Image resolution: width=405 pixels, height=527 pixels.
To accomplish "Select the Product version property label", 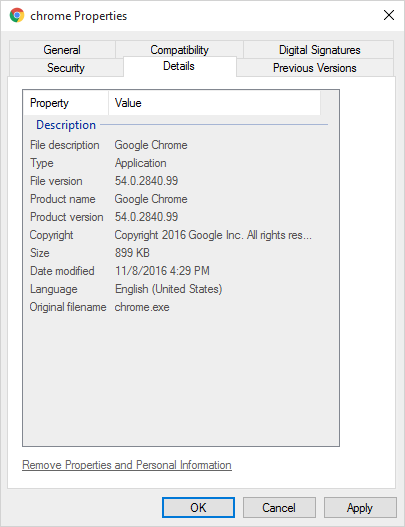I will (67, 217).
